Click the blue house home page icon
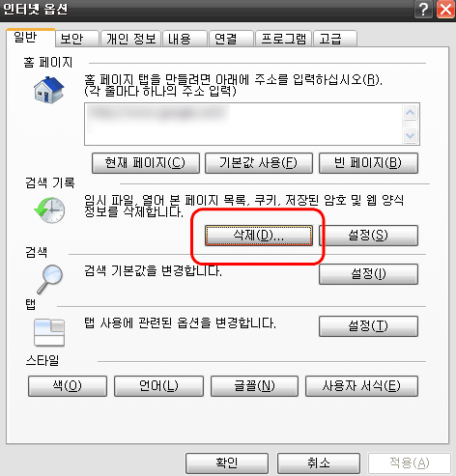The height and width of the screenshot is (476, 456). tap(49, 90)
